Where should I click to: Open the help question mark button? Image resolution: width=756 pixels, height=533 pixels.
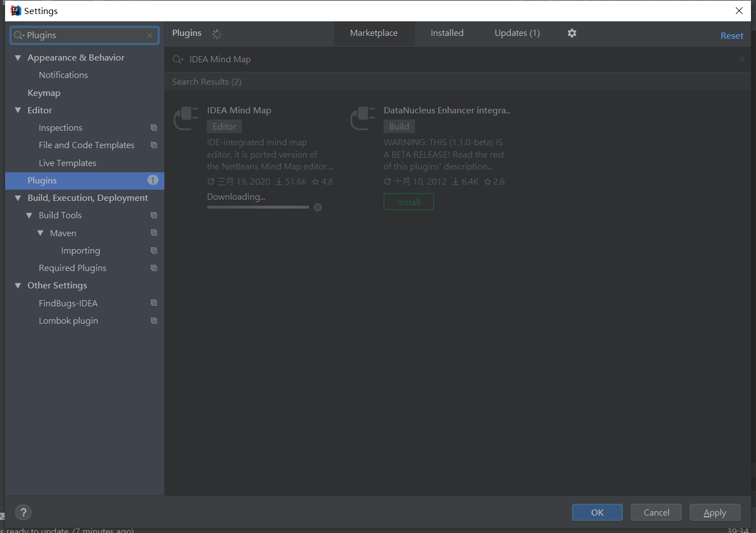(23, 512)
